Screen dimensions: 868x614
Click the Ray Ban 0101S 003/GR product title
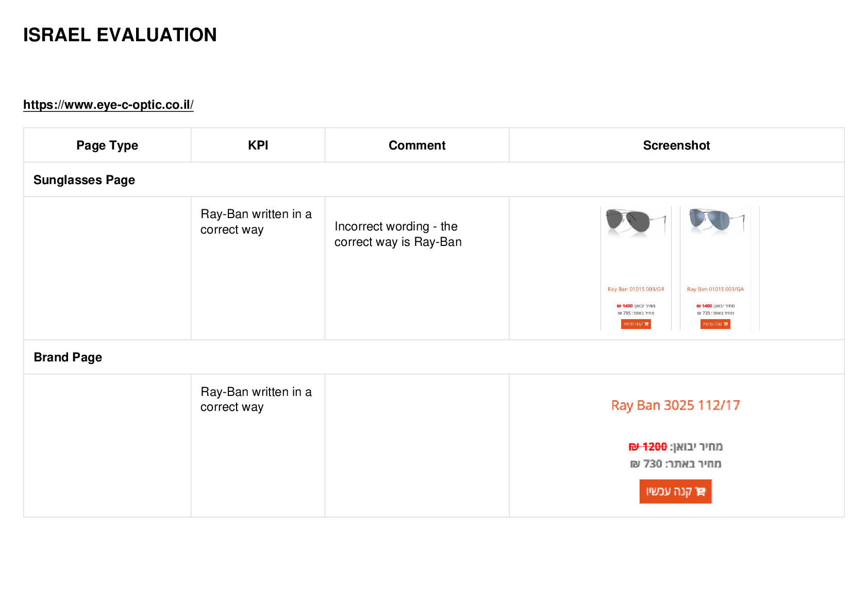click(636, 289)
